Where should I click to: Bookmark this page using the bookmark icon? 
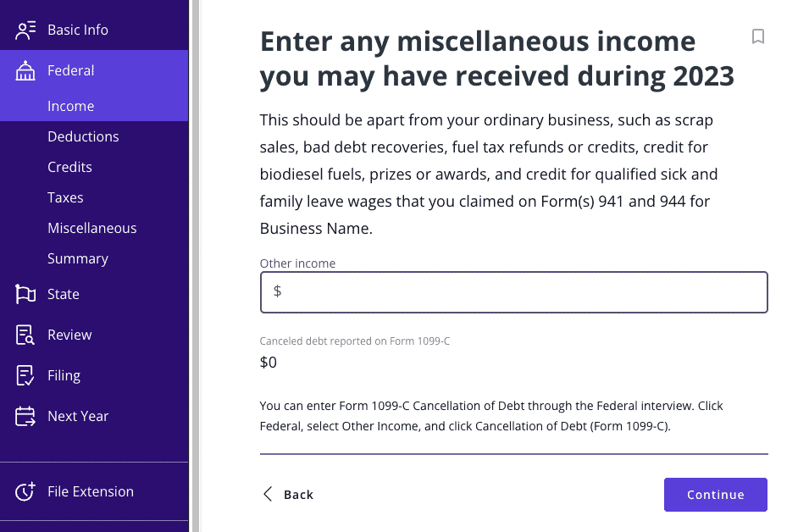(758, 37)
